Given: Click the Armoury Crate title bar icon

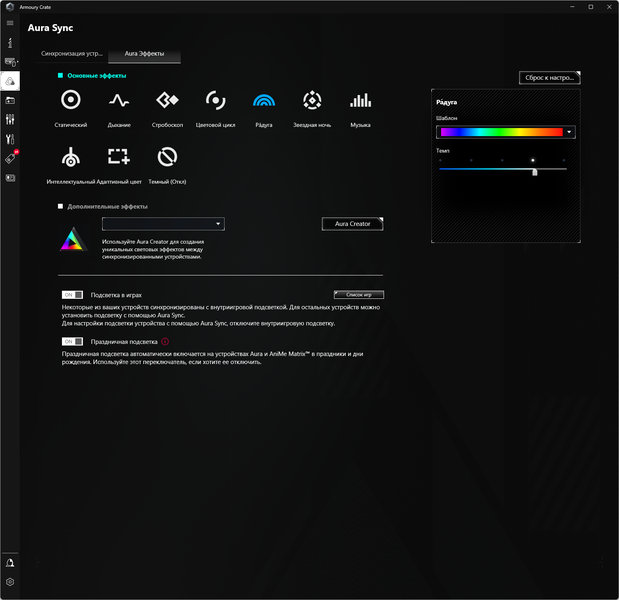Looking at the screenshot, I should tap(10, 7).
